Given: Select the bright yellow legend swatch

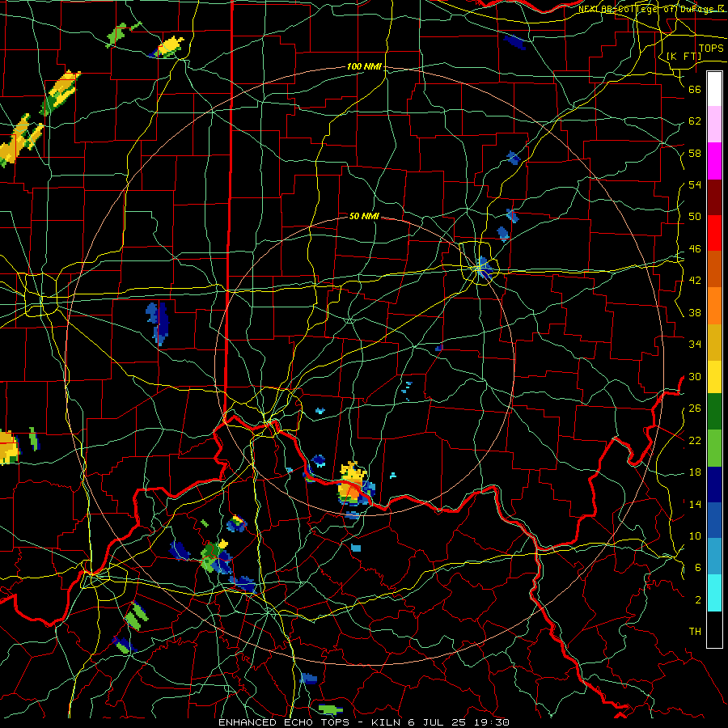Looking at the screenshot, I should pyautogui.click(x=714, y=376).
